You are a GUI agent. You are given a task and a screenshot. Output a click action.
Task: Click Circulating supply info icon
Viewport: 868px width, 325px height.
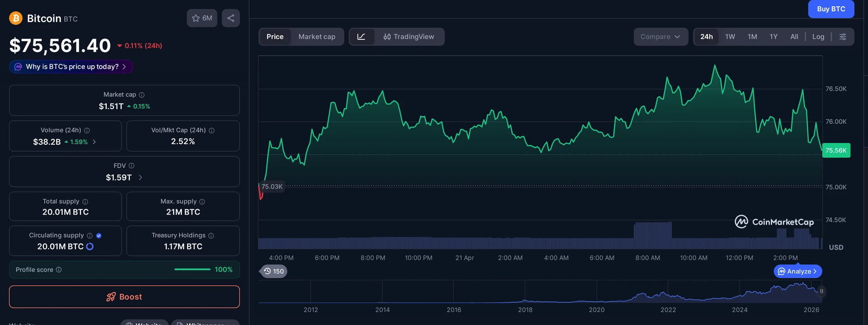(x=90, y=235)
